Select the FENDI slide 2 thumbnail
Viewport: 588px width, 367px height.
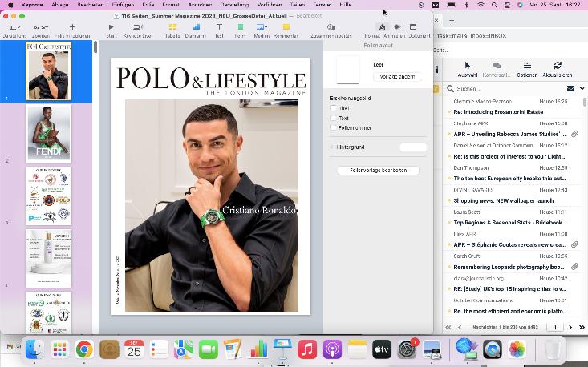48,133
